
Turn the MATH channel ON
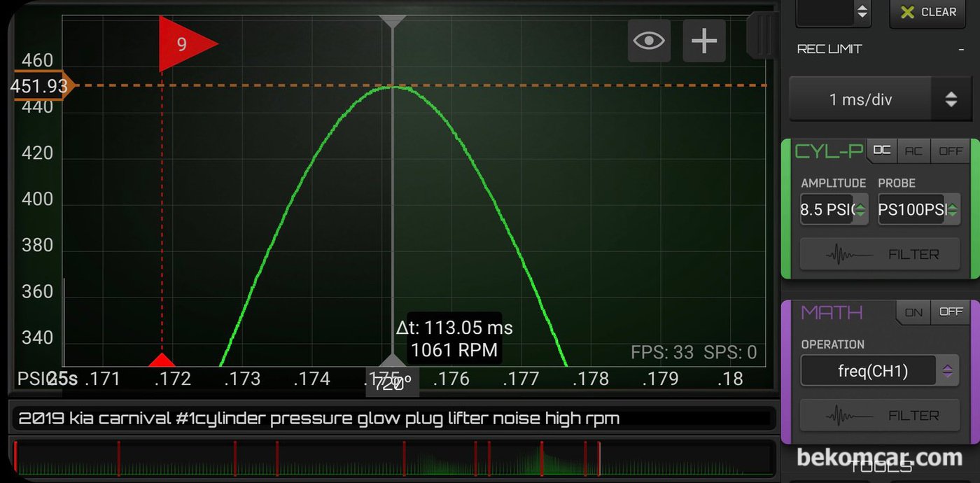coord(913,312)
